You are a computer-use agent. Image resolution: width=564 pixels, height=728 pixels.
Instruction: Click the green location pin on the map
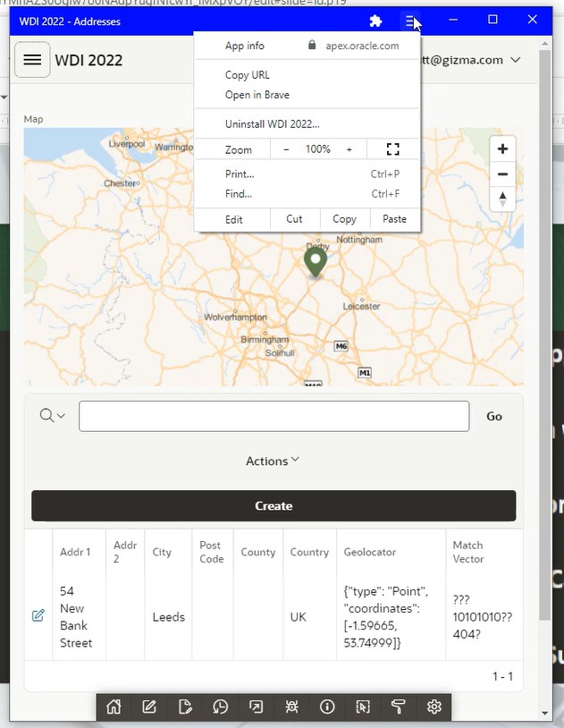316,262
